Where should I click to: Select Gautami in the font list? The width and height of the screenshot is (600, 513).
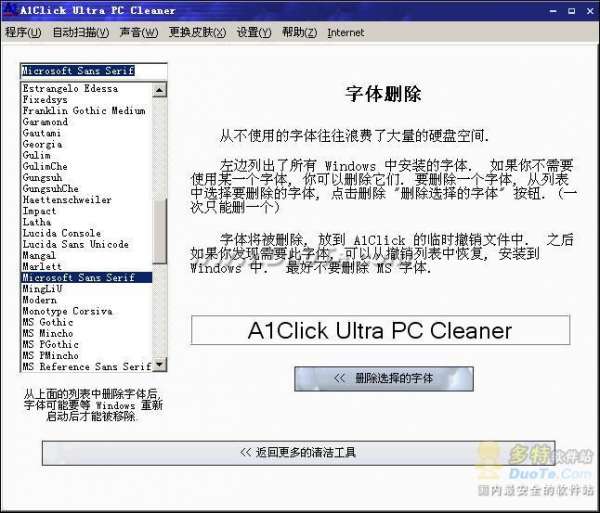pyautogui.click(x=86, y=133)
